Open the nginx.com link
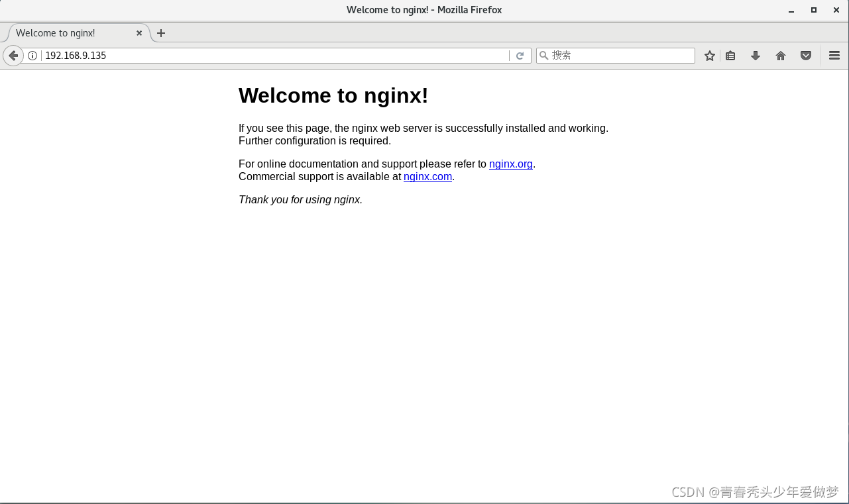Viewport: 849px width, 504px height. (x=427, y=177)
